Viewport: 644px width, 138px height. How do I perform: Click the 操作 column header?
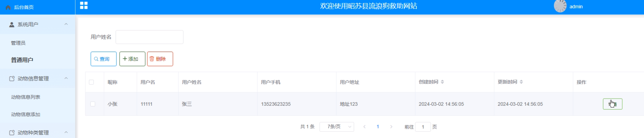click(x=582, y=82)
